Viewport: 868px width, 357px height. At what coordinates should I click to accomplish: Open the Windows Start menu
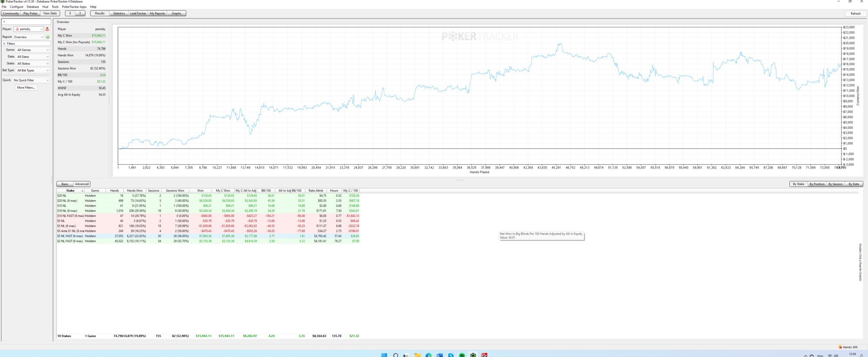[x=384, y=355]
